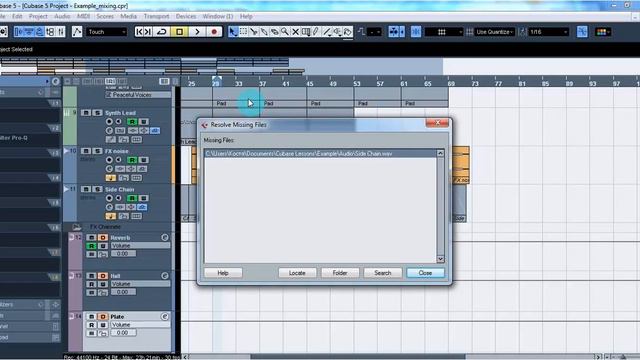Click the 0.00 value field on Hall track
640x360 pixels.
pyautogui.click(x=123, y=292)
